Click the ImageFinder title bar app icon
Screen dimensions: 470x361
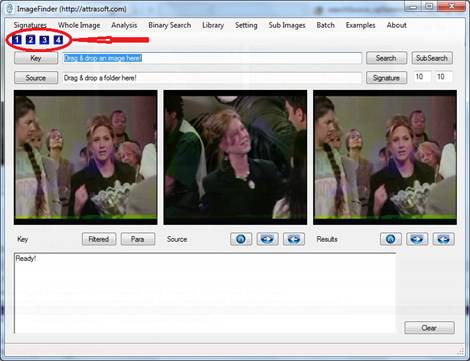pos(10,8)
